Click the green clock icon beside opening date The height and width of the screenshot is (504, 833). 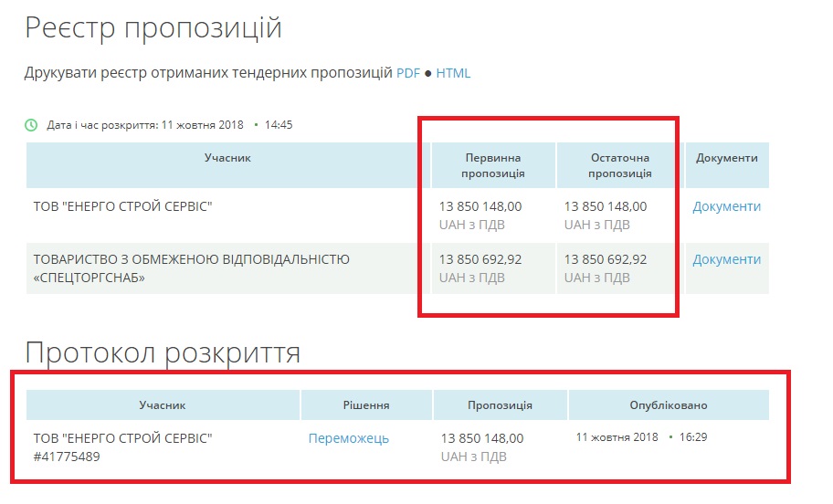coord(31,124)
